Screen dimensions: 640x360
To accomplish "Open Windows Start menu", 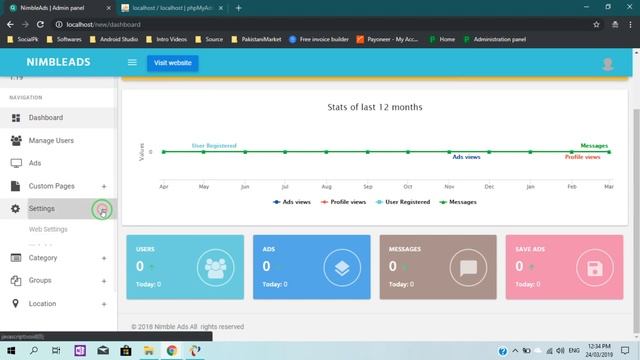I will click(11, 351).
